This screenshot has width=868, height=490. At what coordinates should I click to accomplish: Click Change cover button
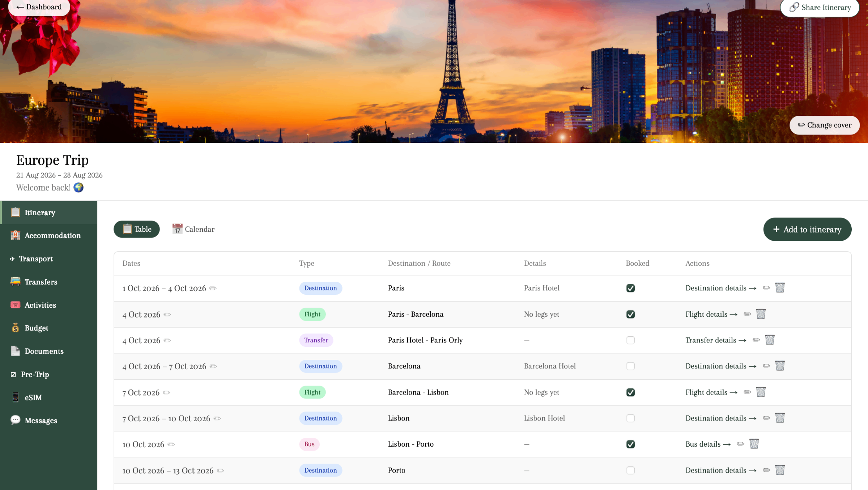tap(824, 125)
